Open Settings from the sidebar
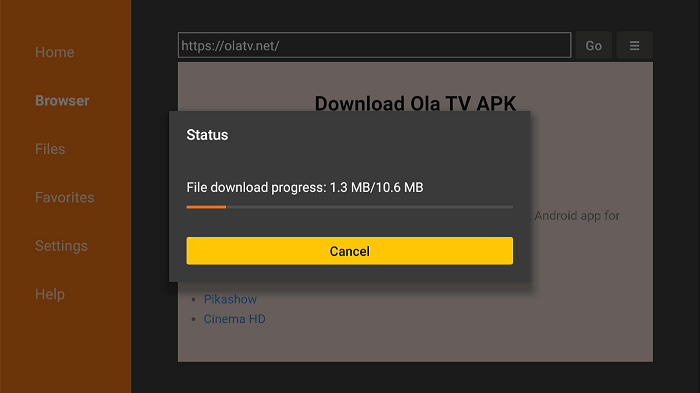The image size is (700, 393). 61,246
